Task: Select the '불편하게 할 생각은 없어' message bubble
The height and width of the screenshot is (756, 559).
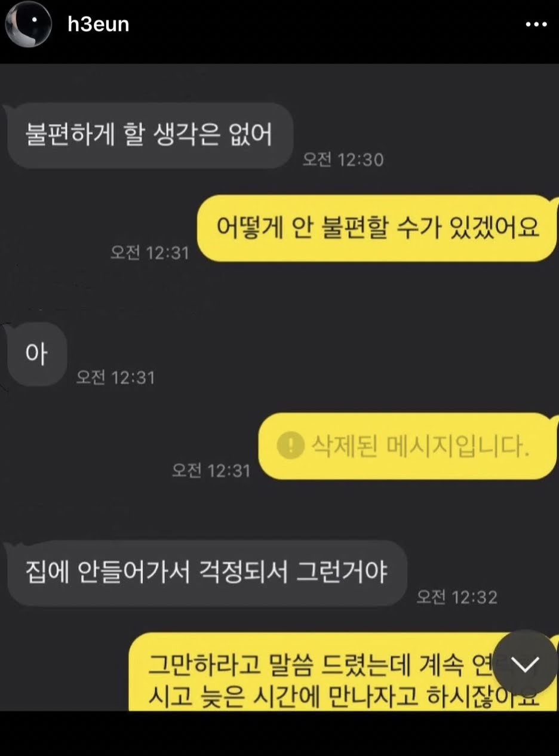Action: tap(149, 135)
